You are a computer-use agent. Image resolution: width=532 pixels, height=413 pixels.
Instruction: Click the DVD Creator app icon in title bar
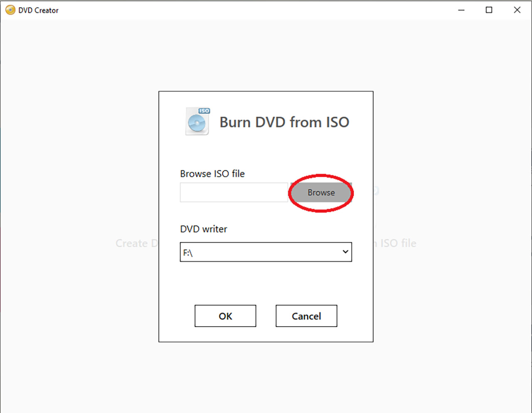[10, 10]
